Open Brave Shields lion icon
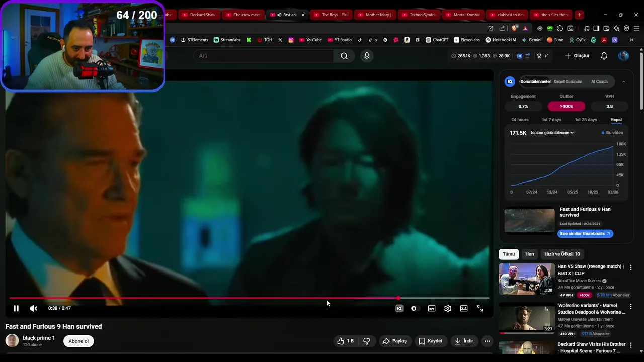Image resolution: width=644 pixels, height=362 pixels. [x=514, y=28]
